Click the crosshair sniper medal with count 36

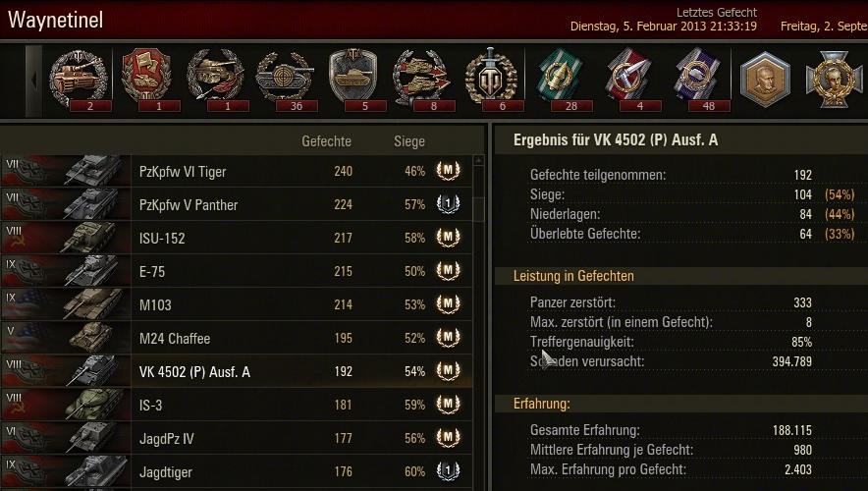coord(285,79)
